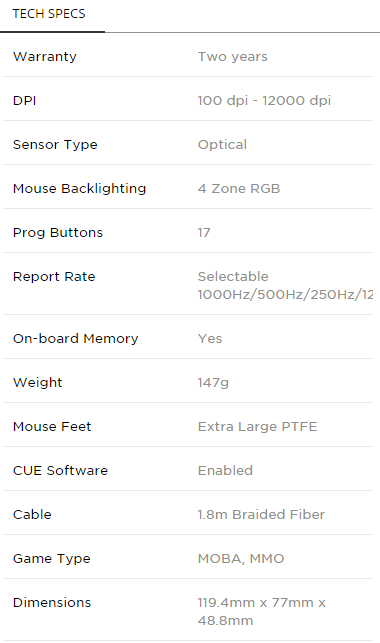Click the Report Rate label

(x=54, y=277)
